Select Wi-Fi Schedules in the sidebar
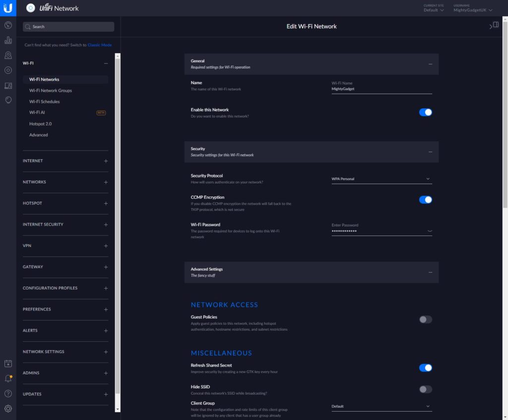 (45, 102)
